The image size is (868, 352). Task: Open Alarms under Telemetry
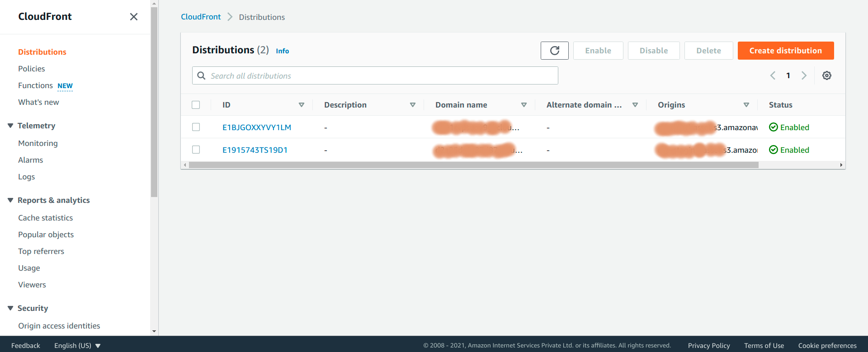pos(31,160)
